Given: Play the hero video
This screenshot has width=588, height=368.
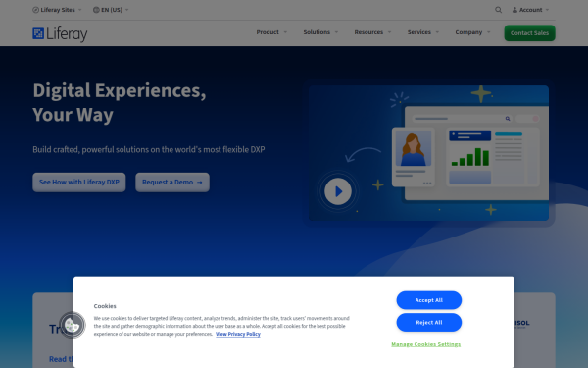Looking at the screenshot, I should (x=338, y=191).
